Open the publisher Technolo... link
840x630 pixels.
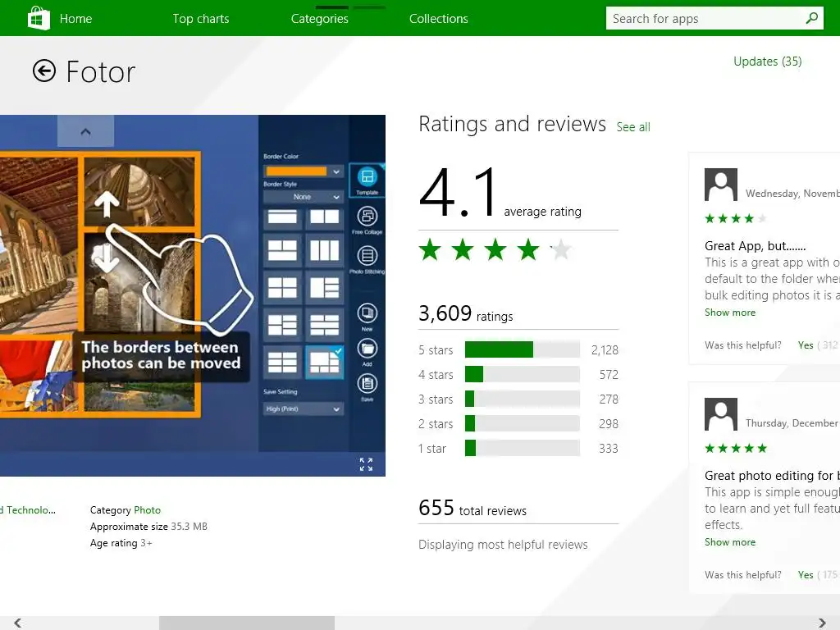click(28, 510)
